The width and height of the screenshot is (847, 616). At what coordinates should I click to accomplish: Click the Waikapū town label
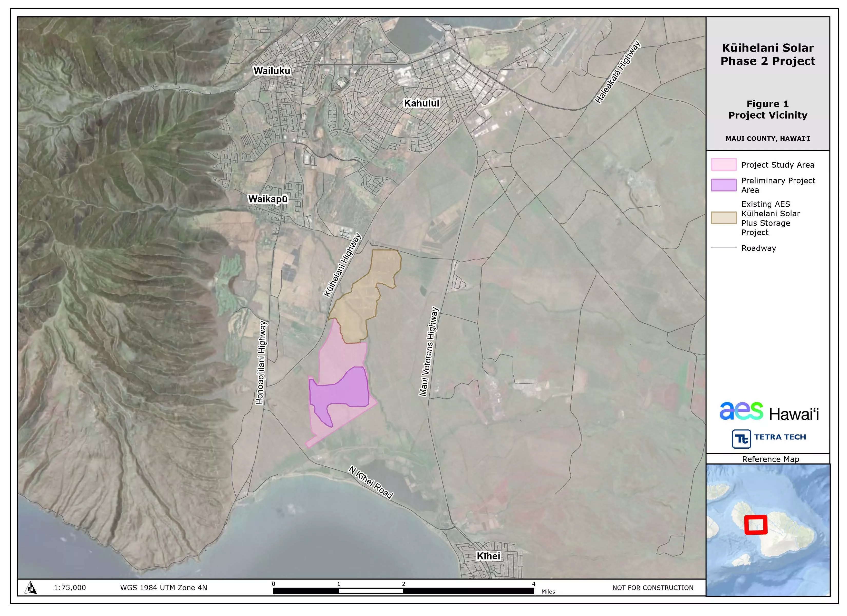(268, 199)
